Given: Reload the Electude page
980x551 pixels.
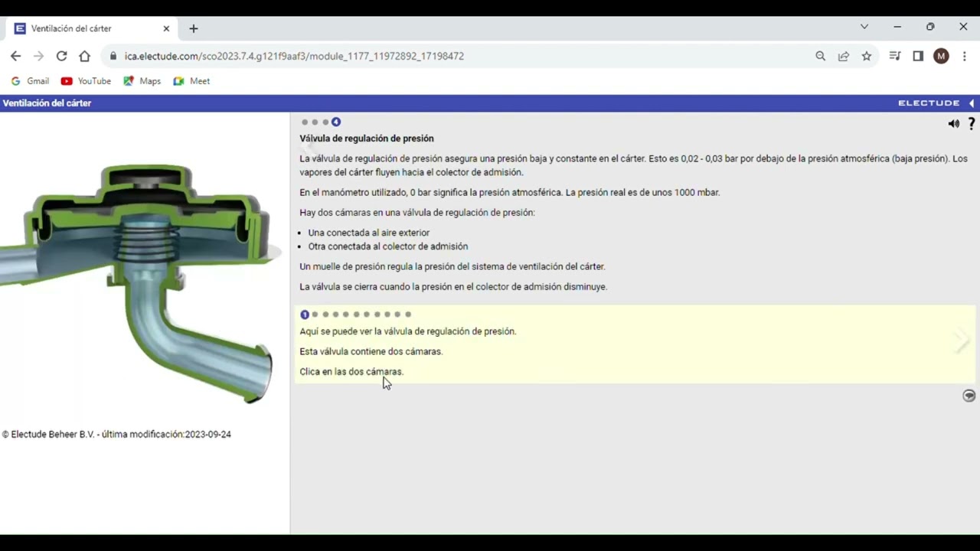Looking at the screenshot, I should pos(61,56).
